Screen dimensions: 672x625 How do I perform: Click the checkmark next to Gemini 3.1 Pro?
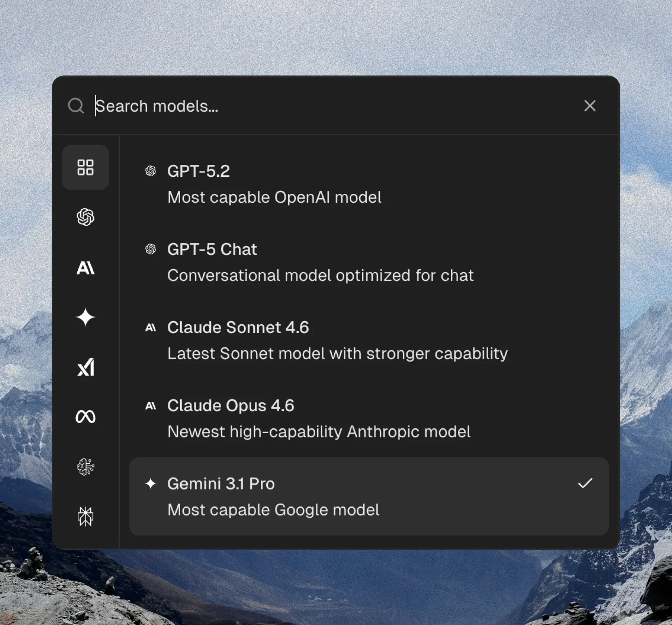point(585,483)
